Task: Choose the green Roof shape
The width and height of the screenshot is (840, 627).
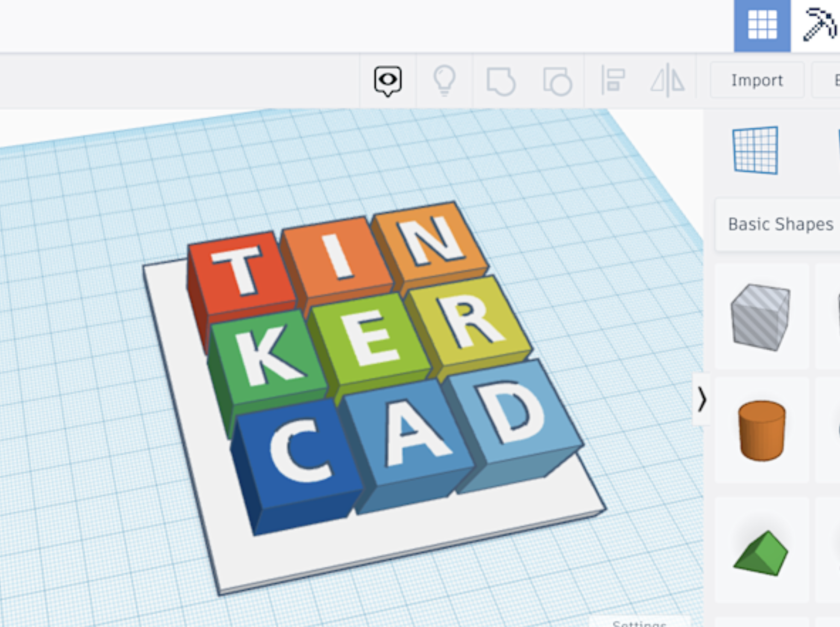Action: tap(761, 554)
